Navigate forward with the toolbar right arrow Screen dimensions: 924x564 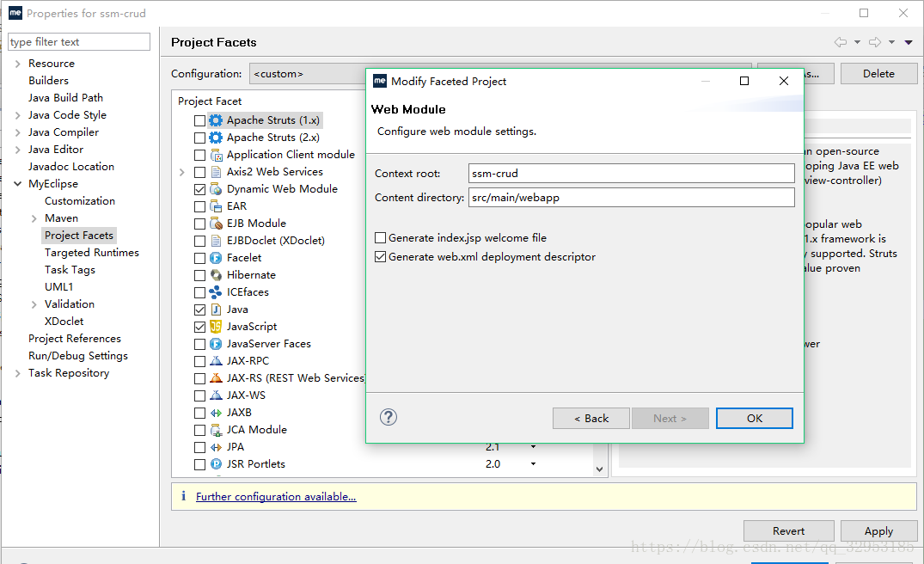click(x=875, y=42)
